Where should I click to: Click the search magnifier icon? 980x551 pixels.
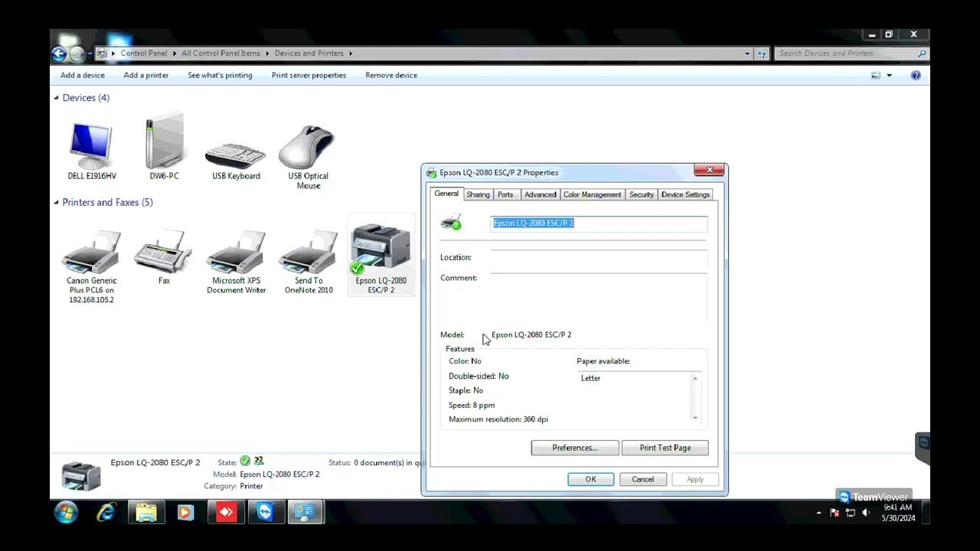coord(922,54)
